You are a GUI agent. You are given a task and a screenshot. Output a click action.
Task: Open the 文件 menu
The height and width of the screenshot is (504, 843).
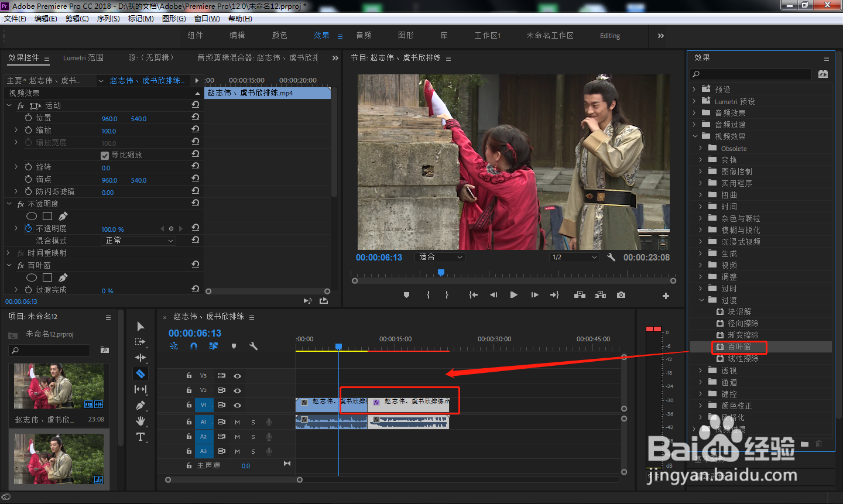tap(15, 19)
